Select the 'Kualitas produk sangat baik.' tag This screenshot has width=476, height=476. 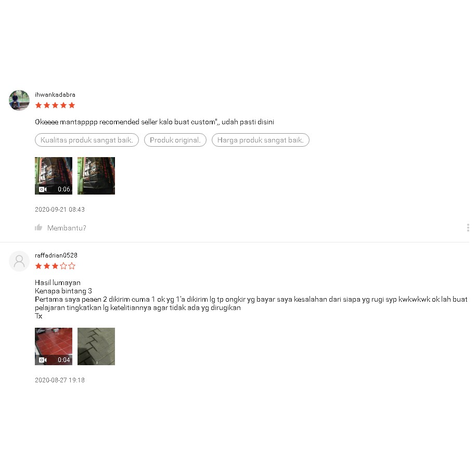[x=87, y=140]
